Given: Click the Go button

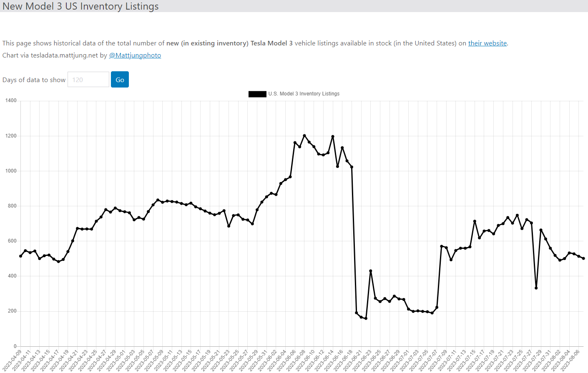Looking at the screenshot, I should click(x=120, y=80).
